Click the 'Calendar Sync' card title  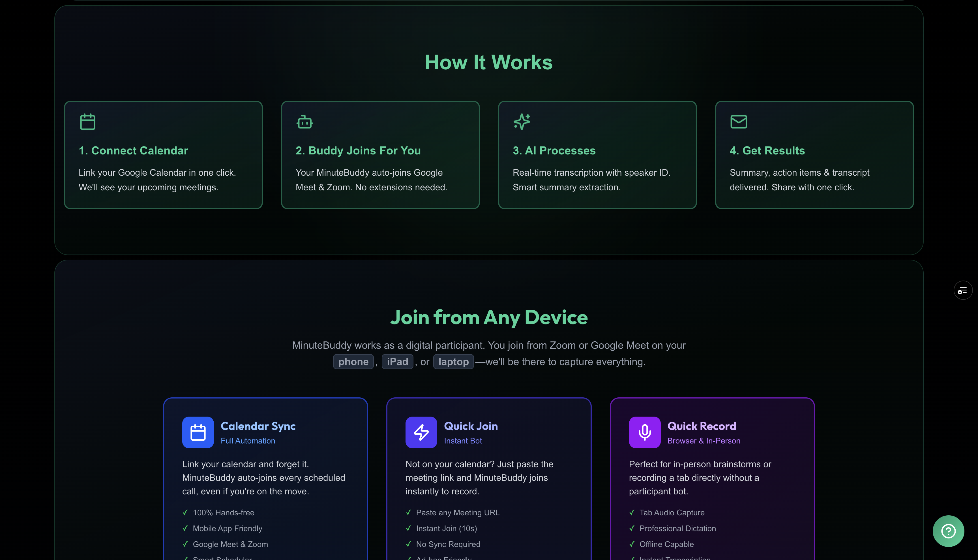click(258, 426)
